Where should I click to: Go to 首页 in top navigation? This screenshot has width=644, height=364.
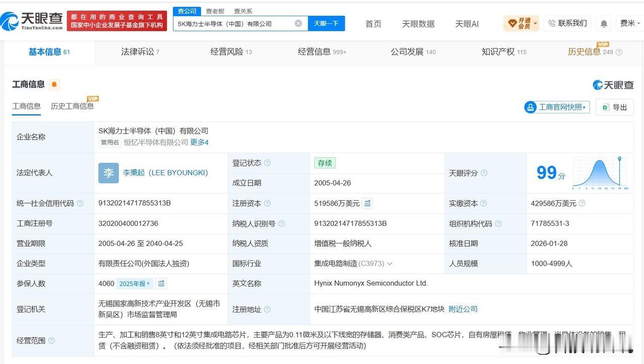373,24
